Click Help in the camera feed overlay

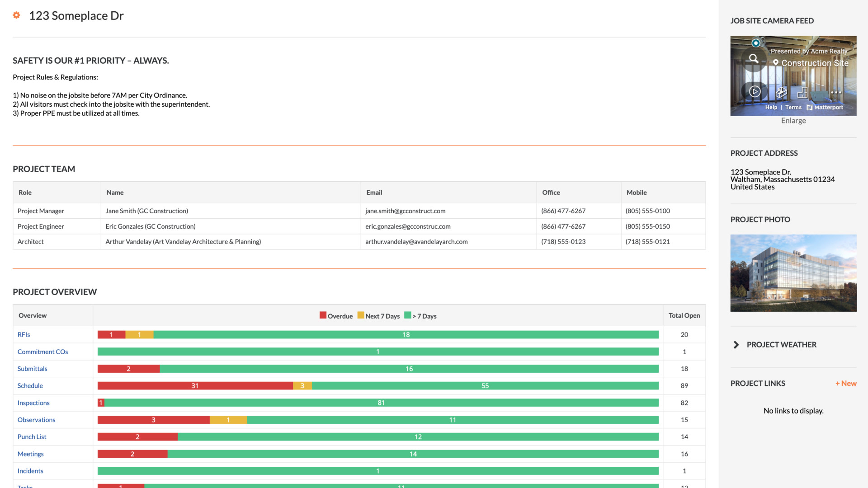(771, 107)
